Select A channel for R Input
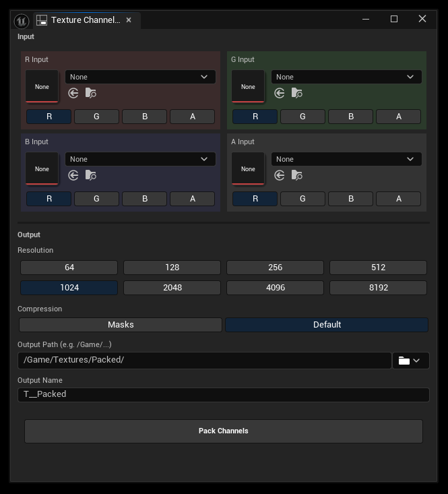Screen dimensions: 448x494 (x=193, y=117)
